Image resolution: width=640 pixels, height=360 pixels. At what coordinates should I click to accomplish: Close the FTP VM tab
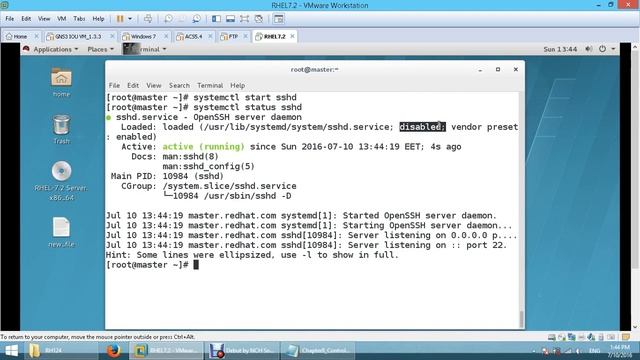pos(245,36)
